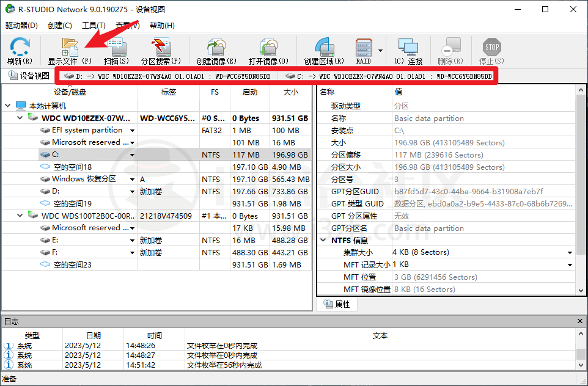Select 空的空间23 unallocated entry
The height and width of the screenshot is (386, 588).
pos(156,264)
